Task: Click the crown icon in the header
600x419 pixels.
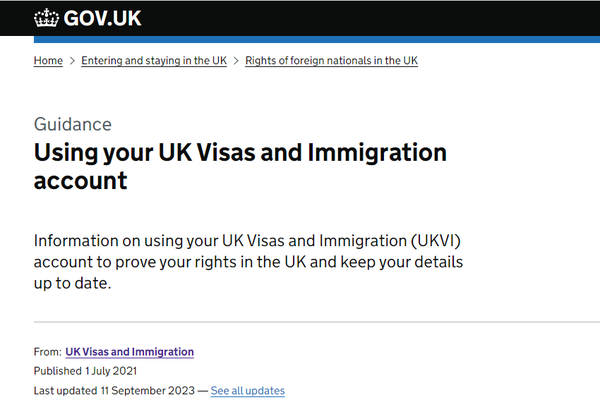Action: [46, 18]
